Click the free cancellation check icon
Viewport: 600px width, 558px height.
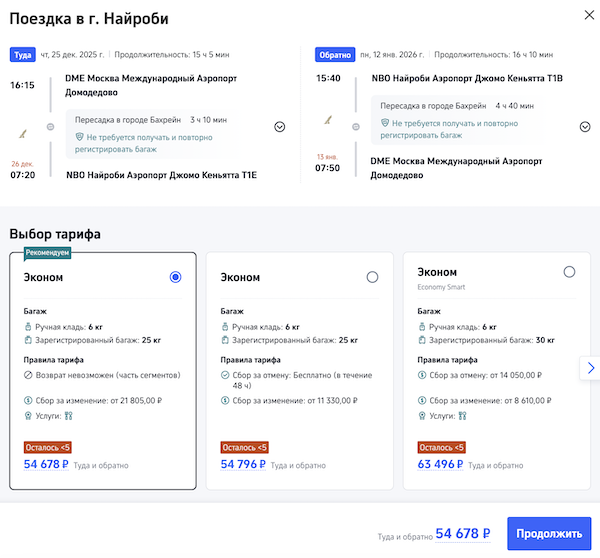pyautogui.click(x=225, y=375)
